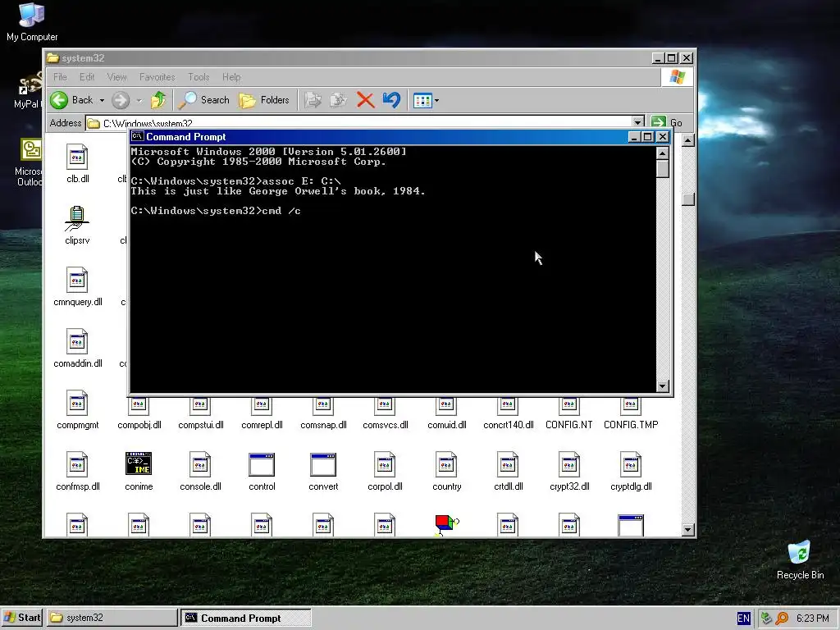Click the Command Prompt taskbar button
Image resolution: width=840 pixels, height=630 pixels.
click(x=246, y=618)
